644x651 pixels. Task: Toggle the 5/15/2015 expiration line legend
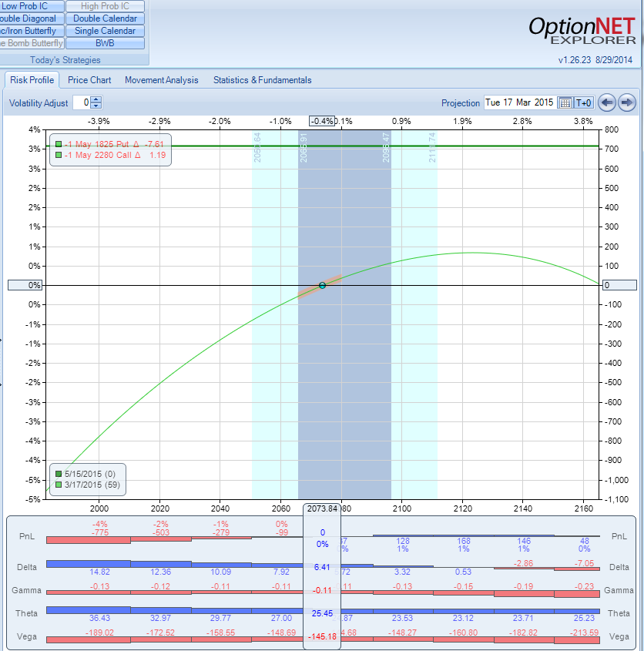coord(59,474)
